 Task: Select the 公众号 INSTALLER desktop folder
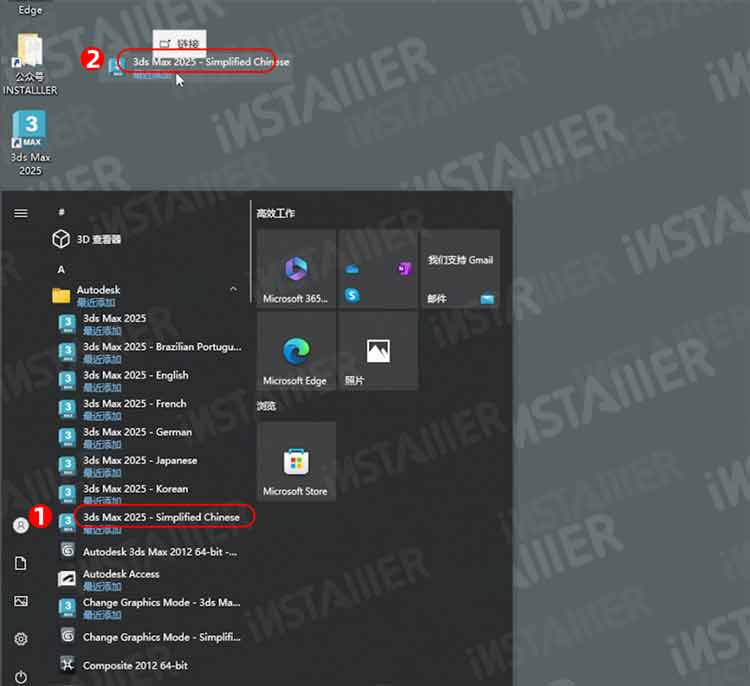(30, 64)
